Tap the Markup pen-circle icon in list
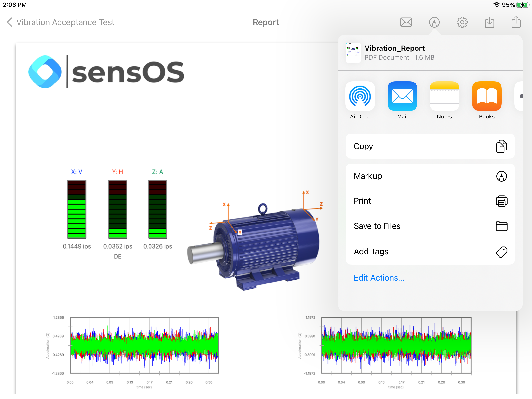 click(502, 176)
